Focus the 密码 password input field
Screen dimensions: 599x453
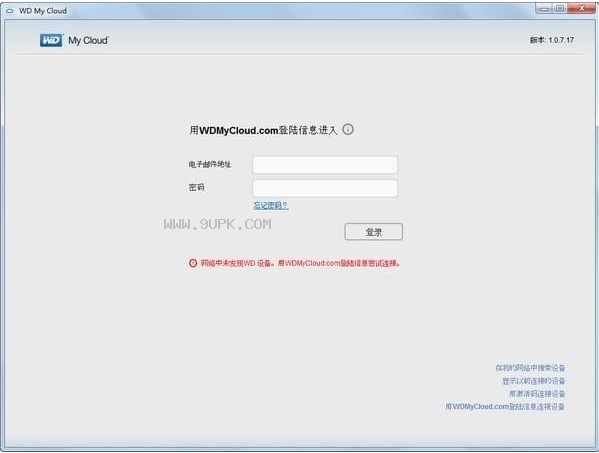325,188
